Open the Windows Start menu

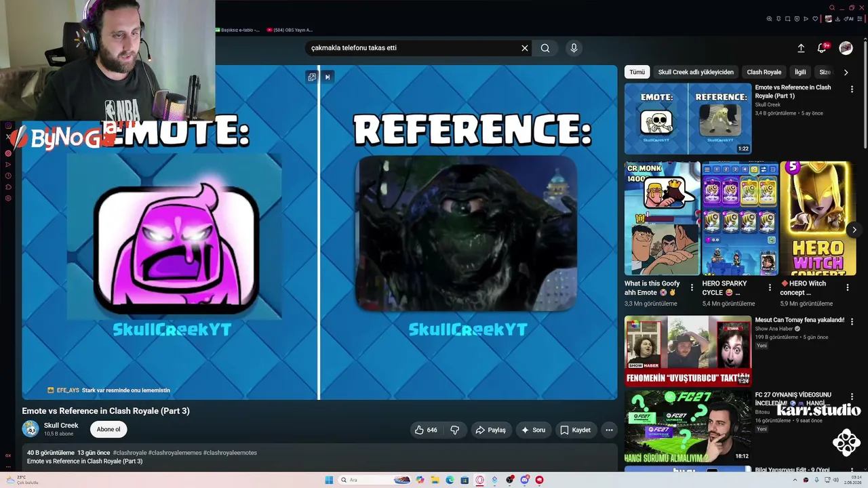click(329, 480)
